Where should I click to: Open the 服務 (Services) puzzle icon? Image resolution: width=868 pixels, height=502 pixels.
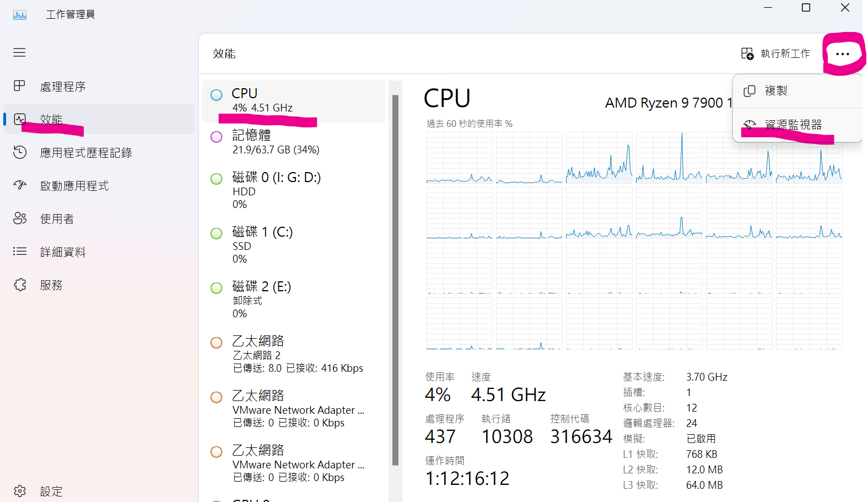[19, 285]
